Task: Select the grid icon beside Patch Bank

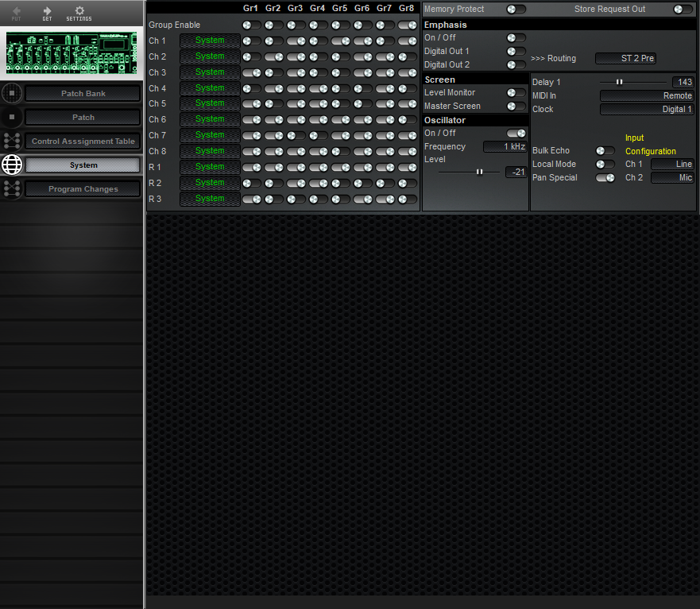Action: point(11,93)
